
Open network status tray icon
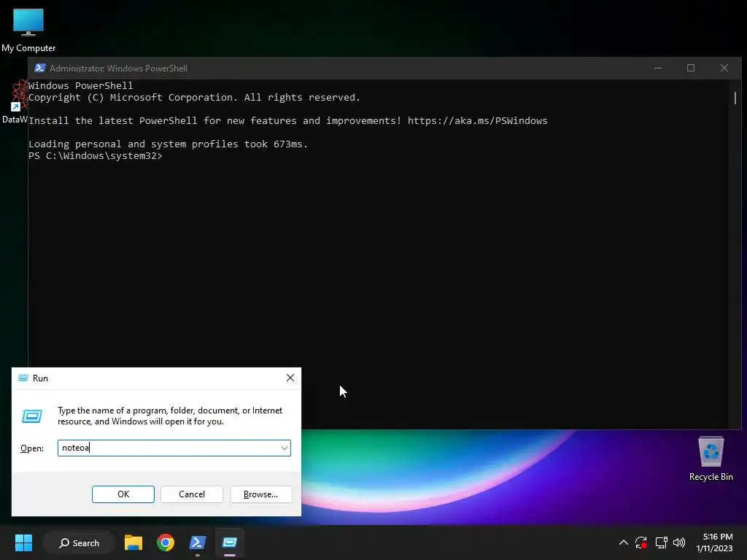[661, 542]
